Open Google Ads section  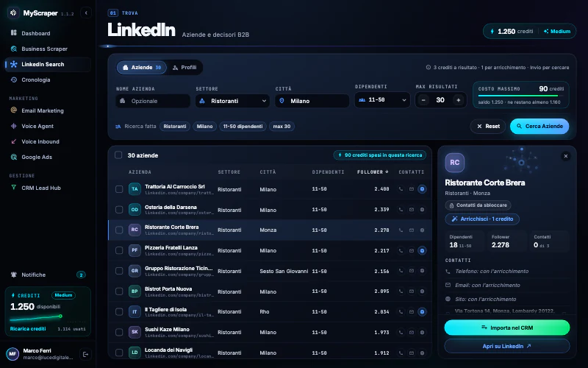pyautogui.click(x=48, y=157)
